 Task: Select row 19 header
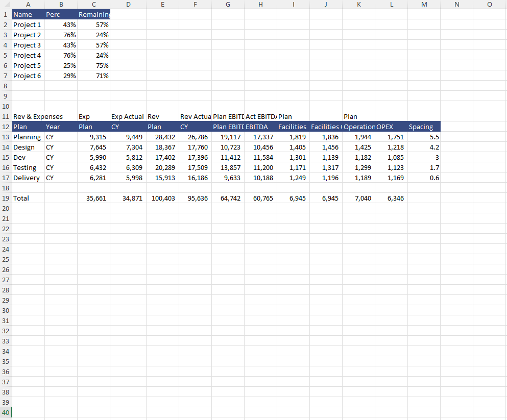click(x=6, y=198)
